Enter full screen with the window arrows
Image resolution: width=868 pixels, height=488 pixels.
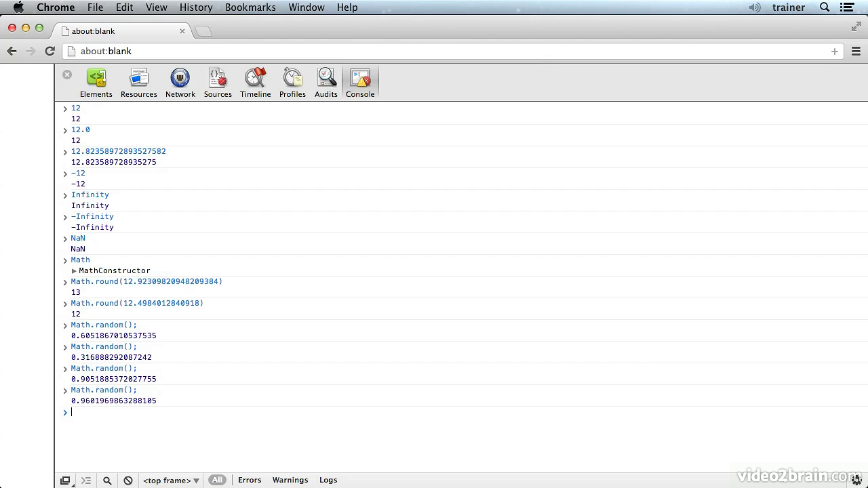pyautogui.click(x=856, y=27)
